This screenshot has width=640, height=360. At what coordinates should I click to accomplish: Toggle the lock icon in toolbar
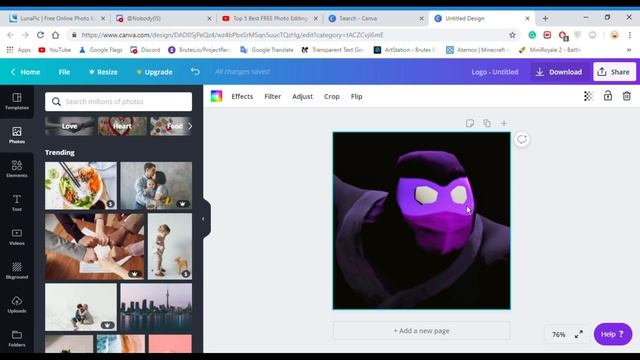pyautogui.click(x=608, y=96)
